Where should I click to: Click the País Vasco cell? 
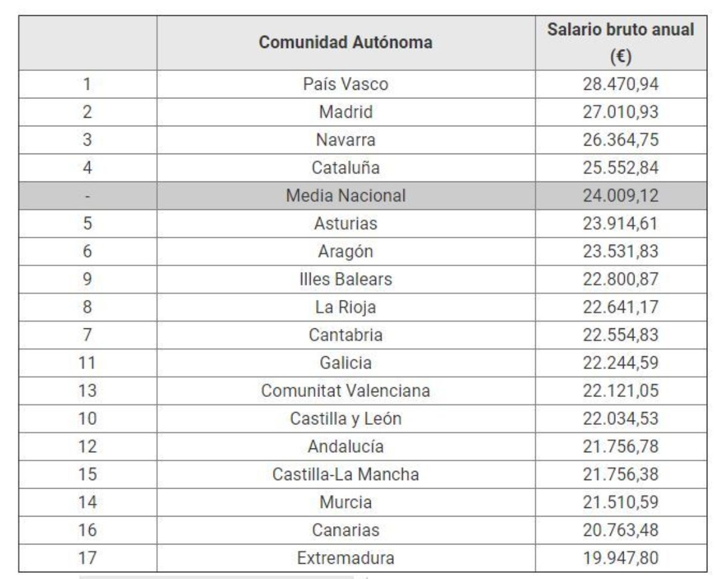345,84
